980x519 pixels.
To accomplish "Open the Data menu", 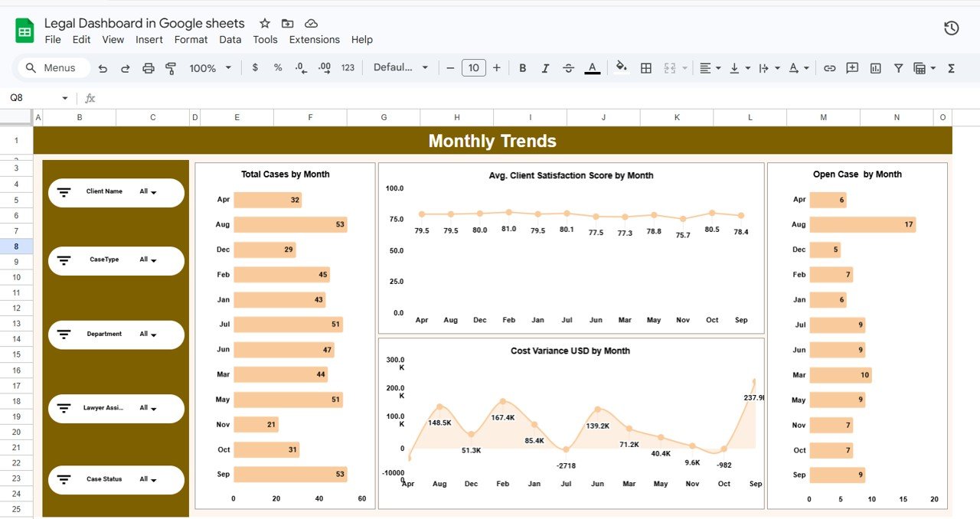I will click(230, 39).
